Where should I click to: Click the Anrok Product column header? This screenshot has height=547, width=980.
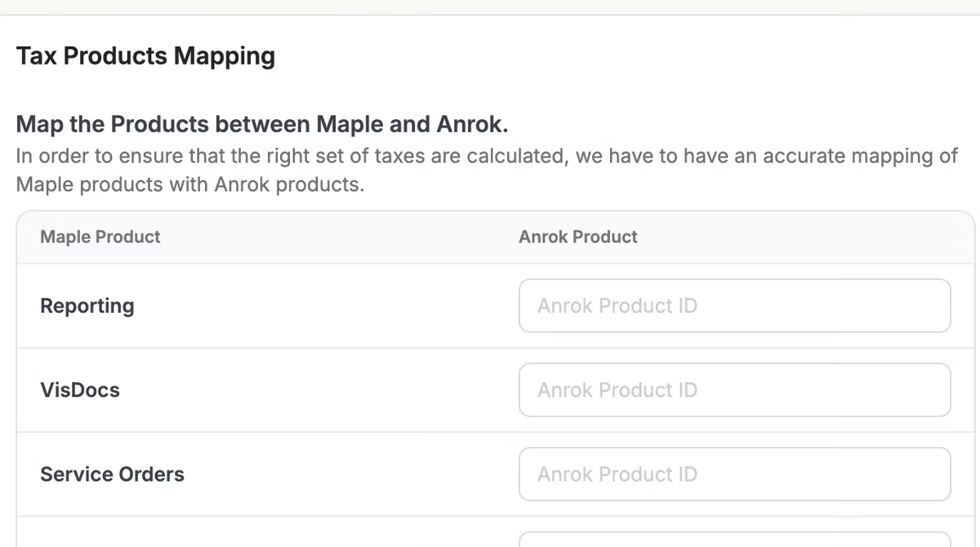pos(578,237)
